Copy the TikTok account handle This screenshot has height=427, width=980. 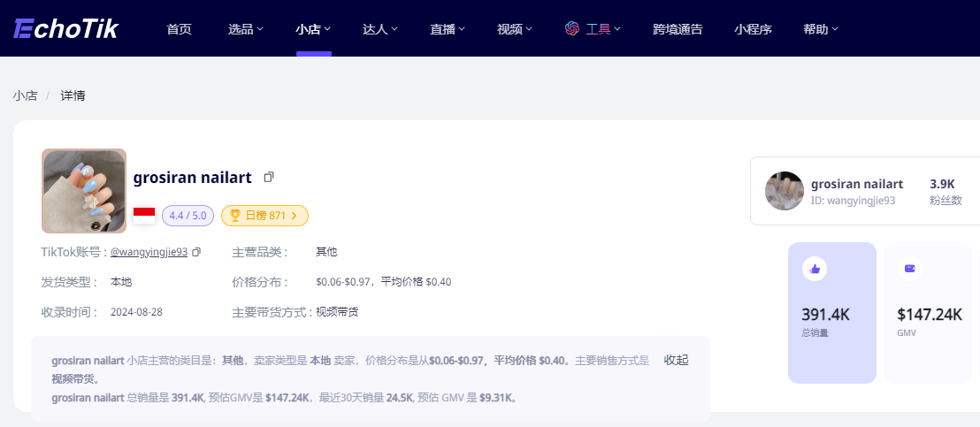click(196, 252)
